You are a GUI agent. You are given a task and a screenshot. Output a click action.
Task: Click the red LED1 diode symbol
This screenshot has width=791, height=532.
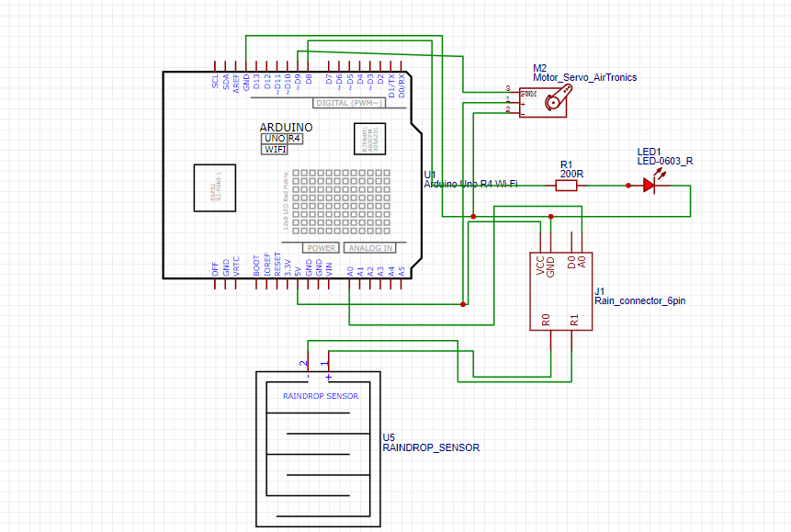point(649,186)
